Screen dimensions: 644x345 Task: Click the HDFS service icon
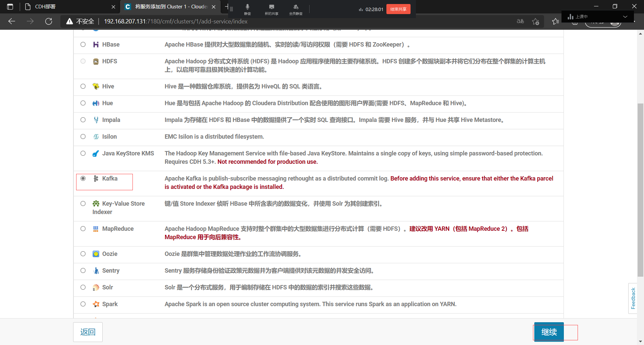pyautogui.click(x=96, y=61)
